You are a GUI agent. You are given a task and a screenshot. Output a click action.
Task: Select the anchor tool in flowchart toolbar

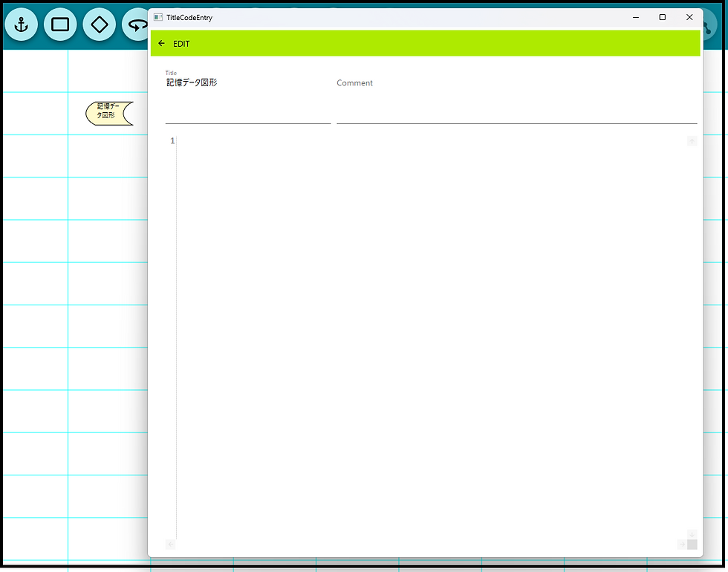(x=22, y=25)
